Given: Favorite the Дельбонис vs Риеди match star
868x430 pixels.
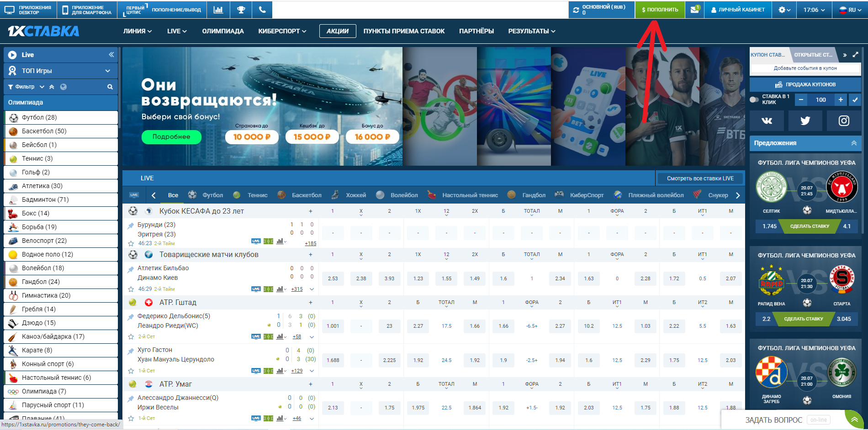Looking at the screenshot, I should 131,336.
